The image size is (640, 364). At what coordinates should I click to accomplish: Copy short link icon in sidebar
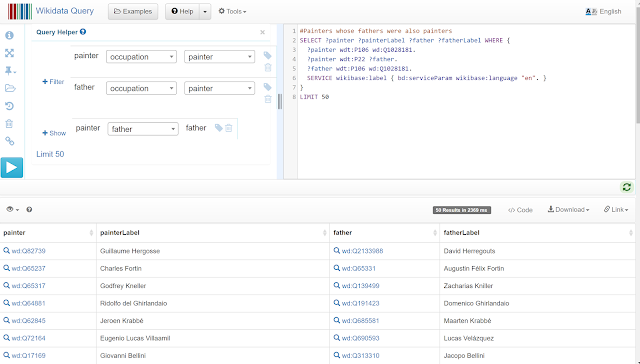9,141
